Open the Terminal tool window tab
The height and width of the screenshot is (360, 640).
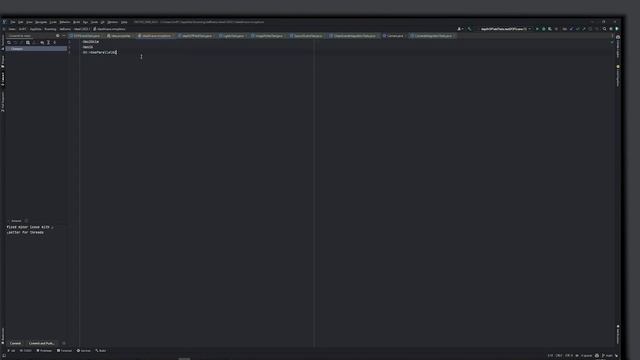[64, 351]
